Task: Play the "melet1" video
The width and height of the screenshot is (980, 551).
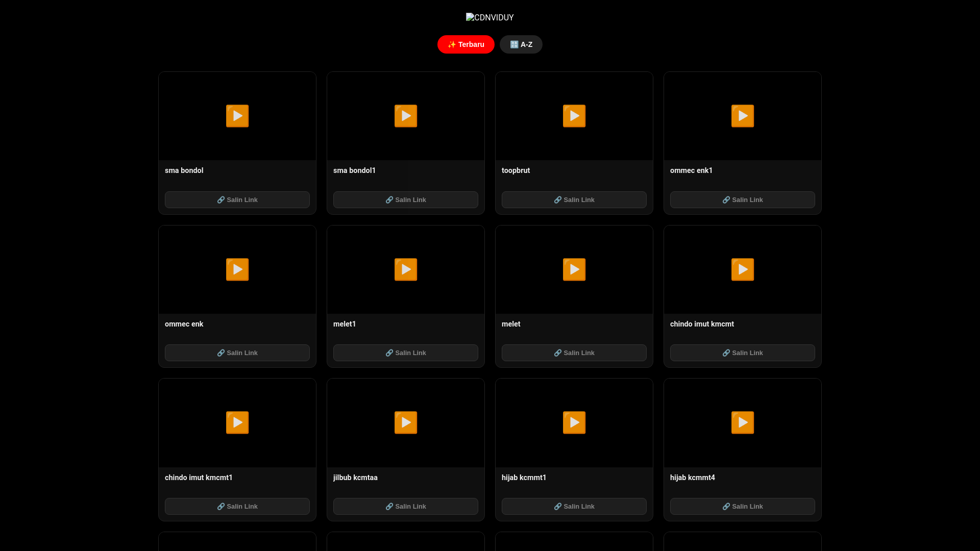Action: 406,269
